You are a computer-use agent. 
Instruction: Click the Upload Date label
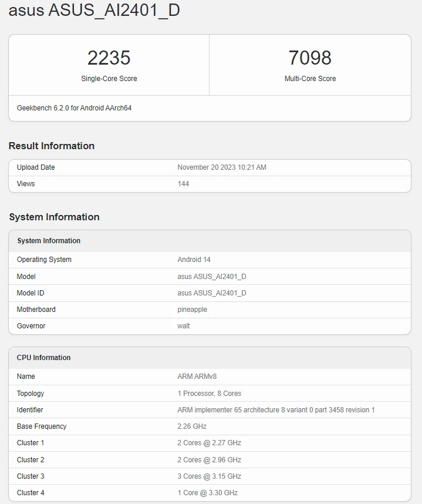pyautogui.click(x=36, y=167)
